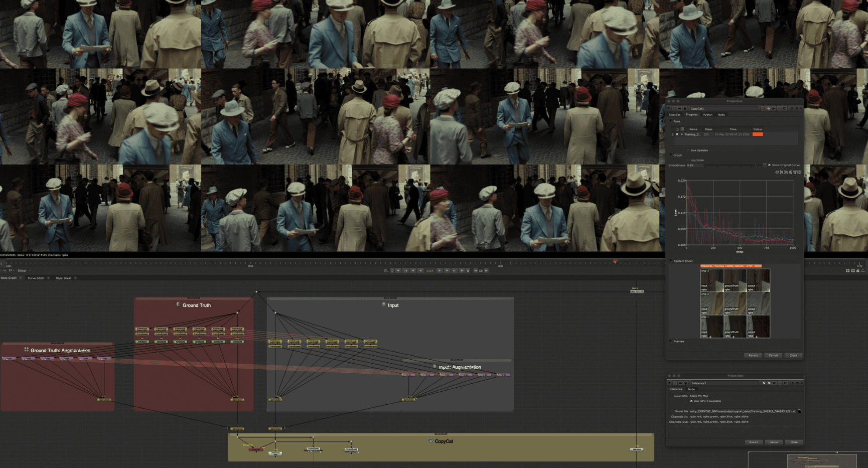
Task: Click the orange playhead marker on timeline
Action: point(615,261)
